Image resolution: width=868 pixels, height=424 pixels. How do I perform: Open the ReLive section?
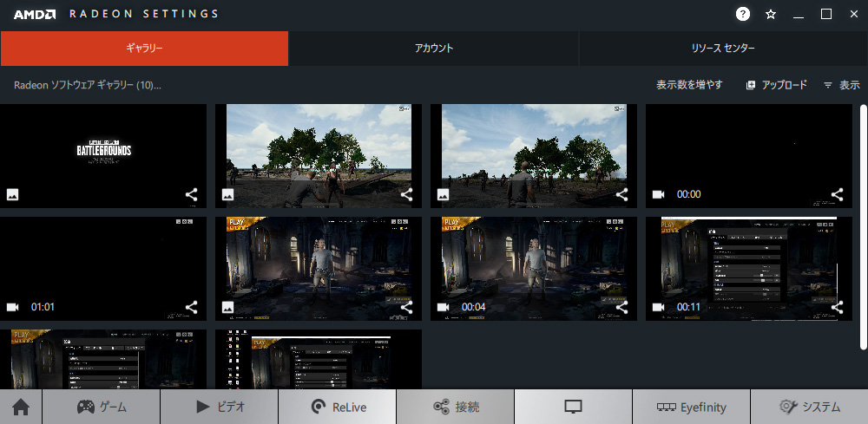(337, 407)
